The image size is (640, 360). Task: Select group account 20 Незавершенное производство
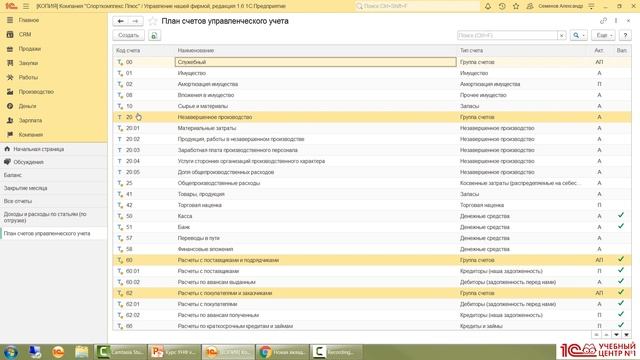pyautogui.click(x=372, y=117)
